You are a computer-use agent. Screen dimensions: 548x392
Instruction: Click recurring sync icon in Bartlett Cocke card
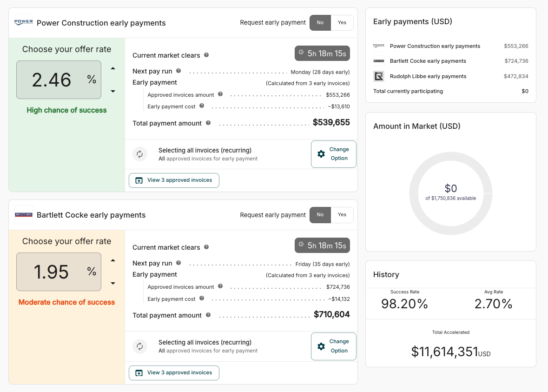tap(140, 346)
